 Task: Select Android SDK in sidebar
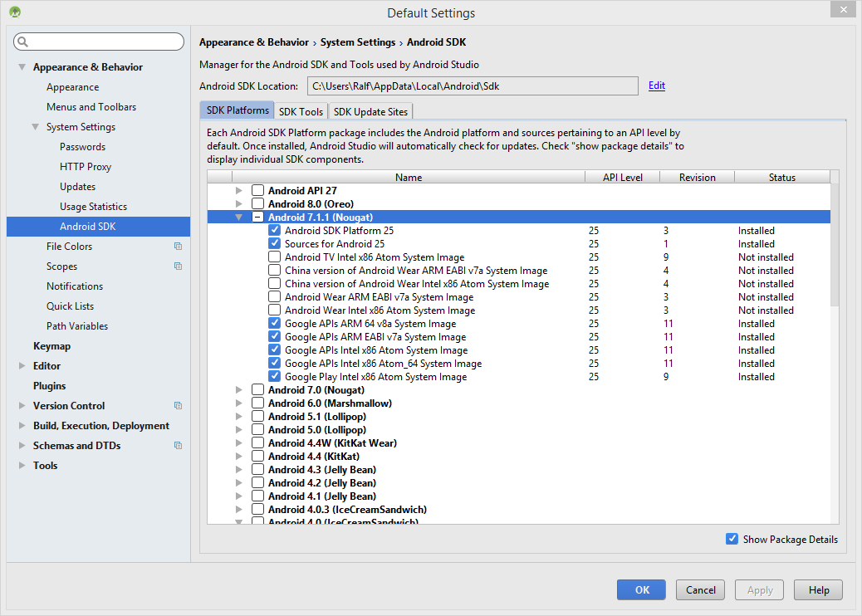(x=98, y=227)
